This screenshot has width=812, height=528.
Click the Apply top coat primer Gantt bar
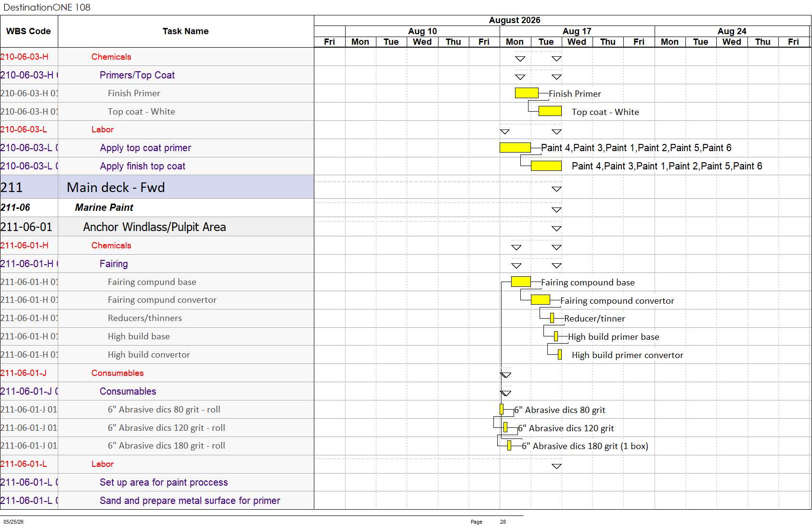point(515,147)
